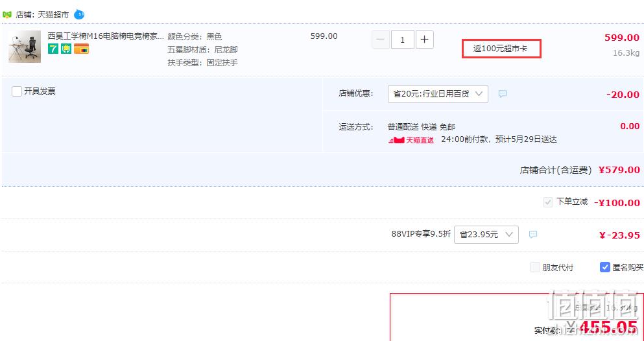Click the comment icon beside 店铺优惠 dropdown
Viewport: 644px width, 341px height.
coord(503,94)
